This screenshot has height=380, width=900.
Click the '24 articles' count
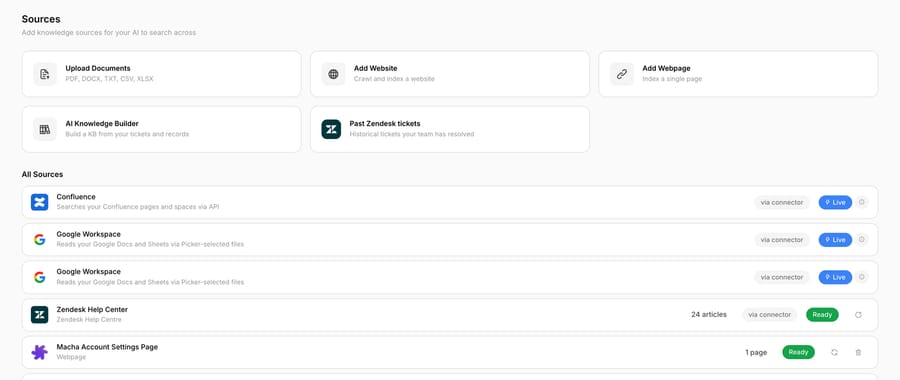click(709, 315)
